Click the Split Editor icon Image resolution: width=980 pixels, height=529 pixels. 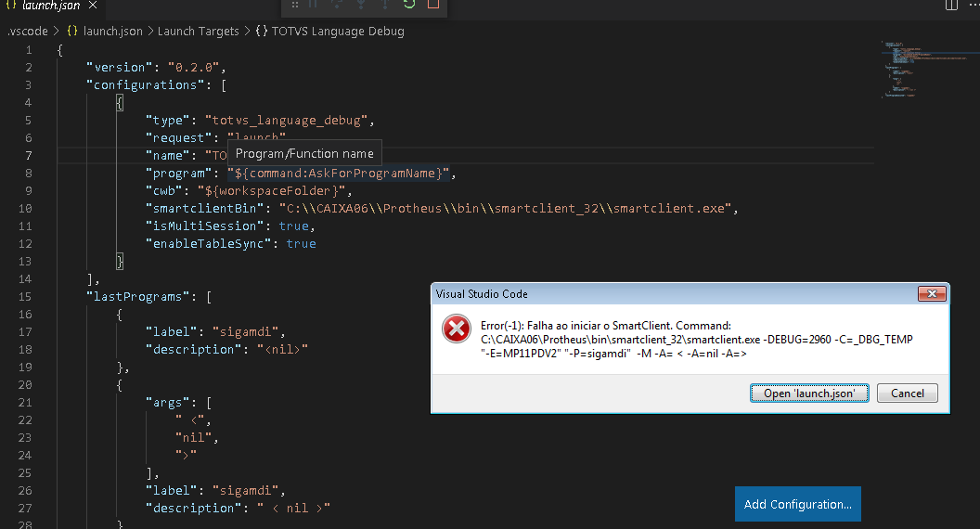[951, 5]
